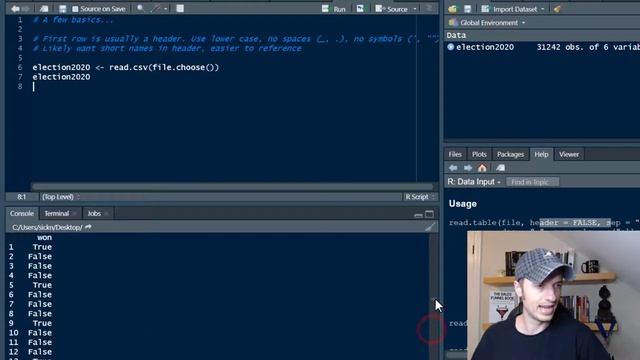This screenshot has height=360, width=640.
Task: Maximize the console pane
Action: (x=429, y=214)
